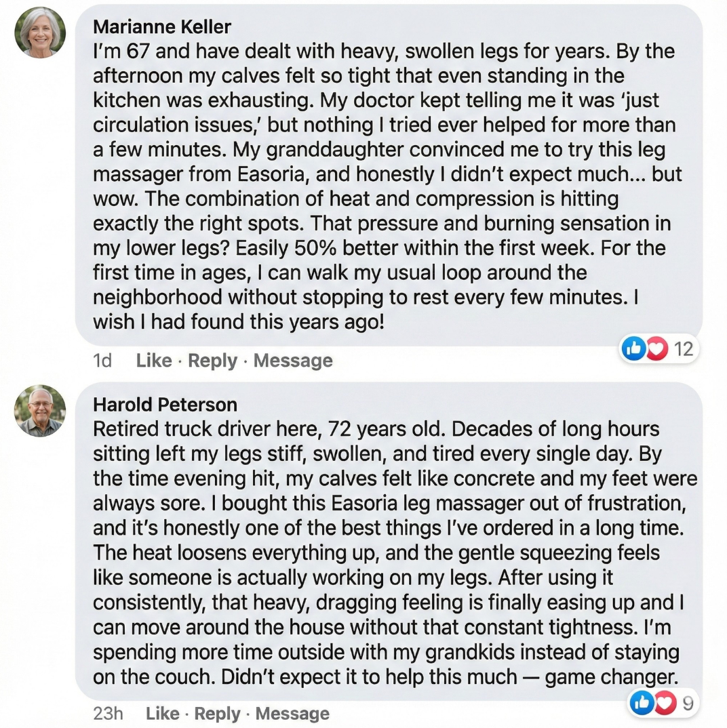Click the 23h timestamp under Harold's comment
This screenshot has width=727, height=728.
(x=108, y=714)
